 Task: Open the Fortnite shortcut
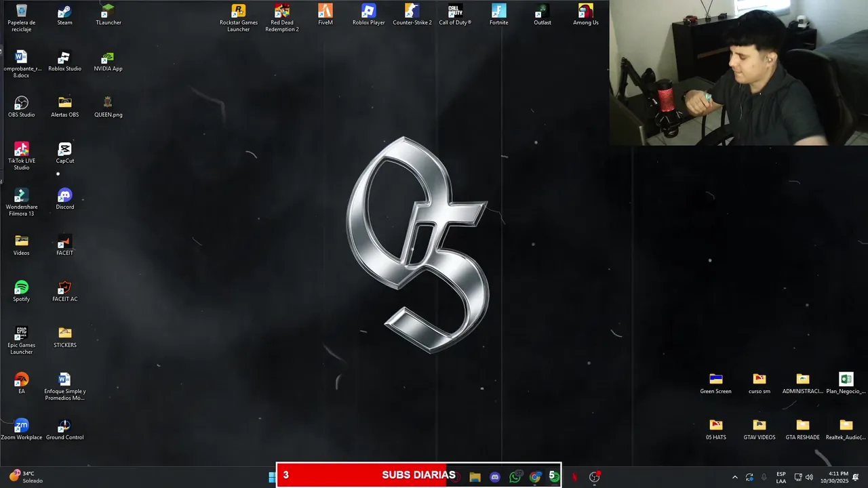(x=499, y=15)
